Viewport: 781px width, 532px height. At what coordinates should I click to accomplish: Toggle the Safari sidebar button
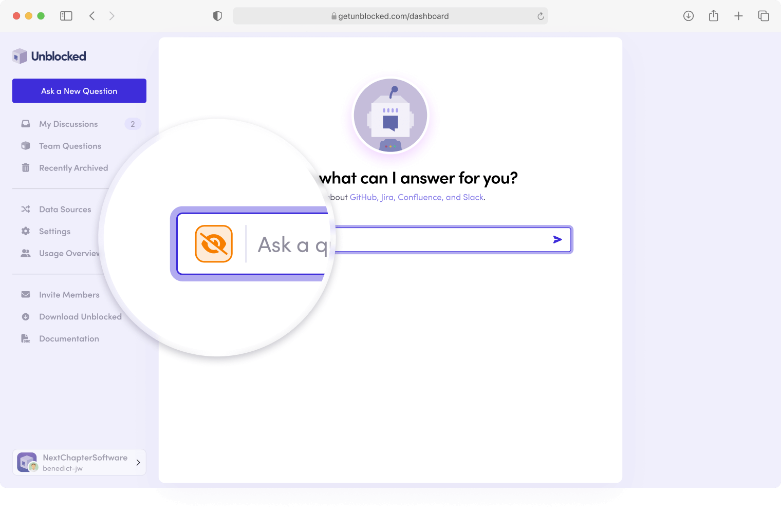[x=66, y=16]
